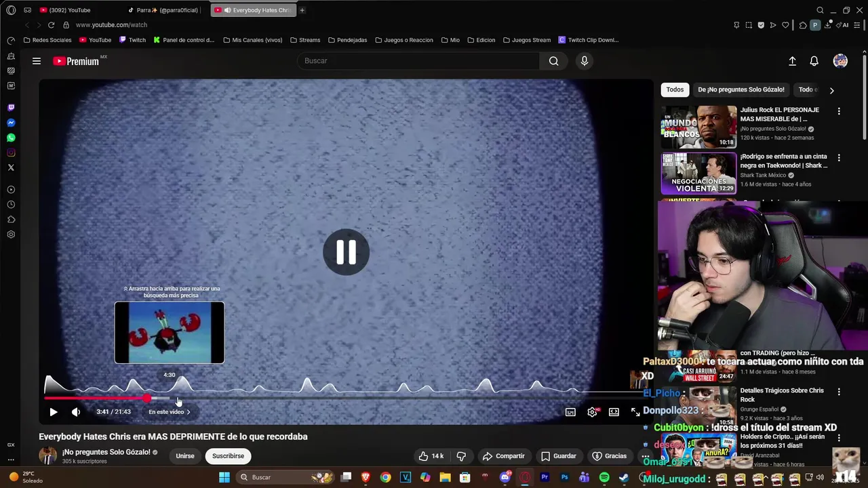Click the Unirse join button

pyautogui.click(x=185, y=456)
